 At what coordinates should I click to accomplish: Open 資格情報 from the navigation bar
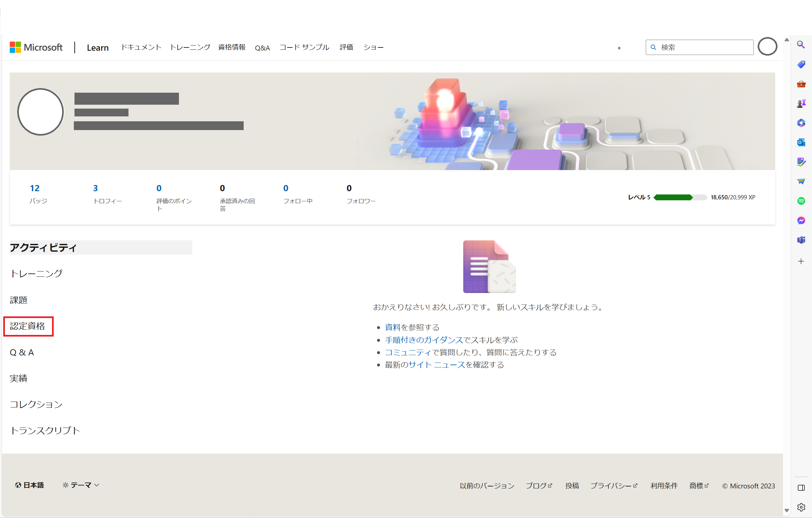[x=232, y=47]
